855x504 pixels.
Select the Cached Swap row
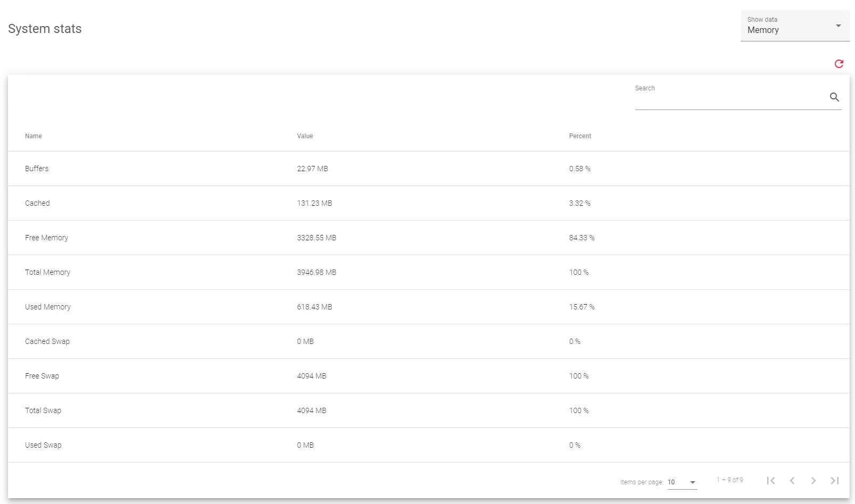tap(47, 341)
